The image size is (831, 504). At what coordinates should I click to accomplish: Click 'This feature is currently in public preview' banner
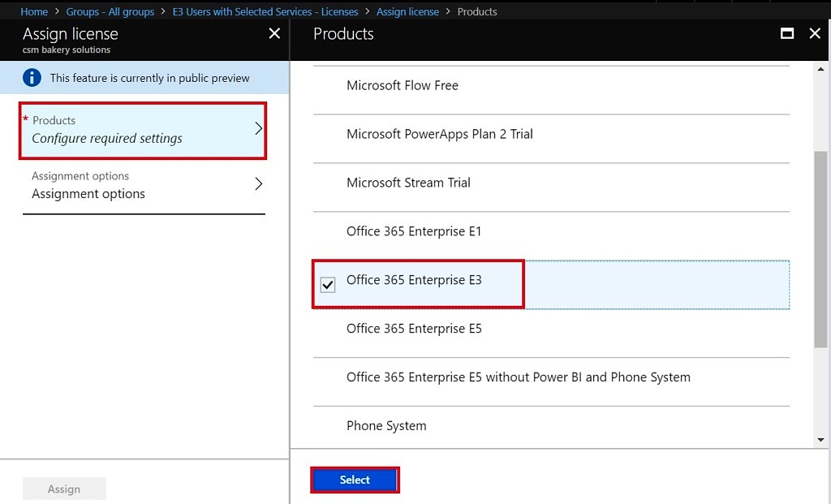tap(144, 78)
